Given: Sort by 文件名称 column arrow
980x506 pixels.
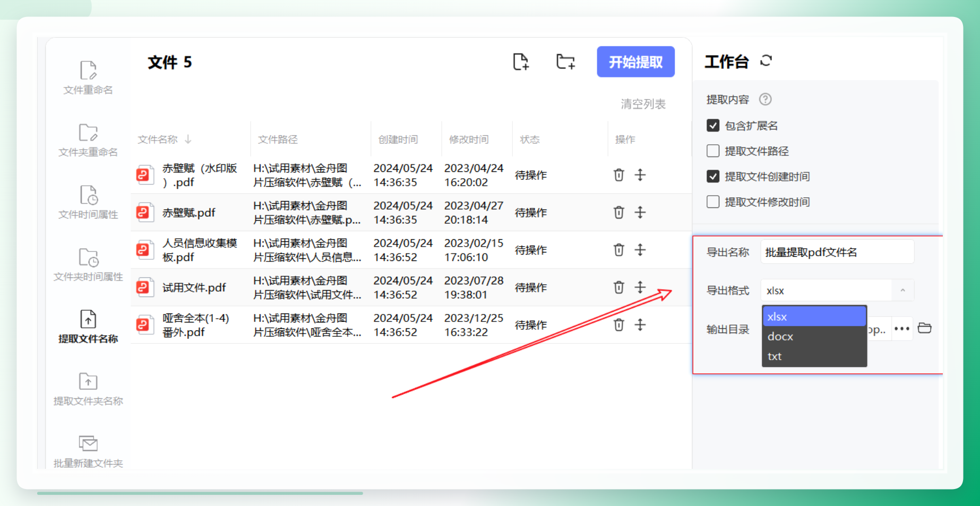Looking at the screenshot, I should [188, 139].
